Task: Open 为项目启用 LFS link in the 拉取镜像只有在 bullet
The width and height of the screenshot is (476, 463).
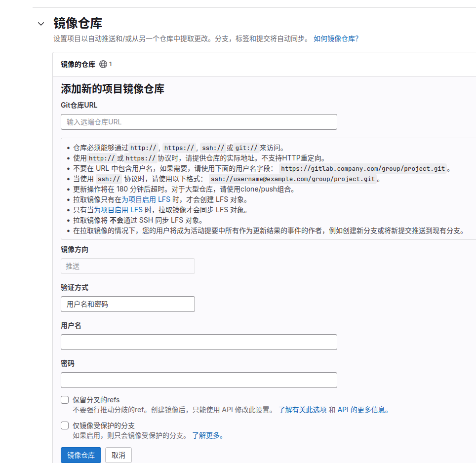Action: 146,199
